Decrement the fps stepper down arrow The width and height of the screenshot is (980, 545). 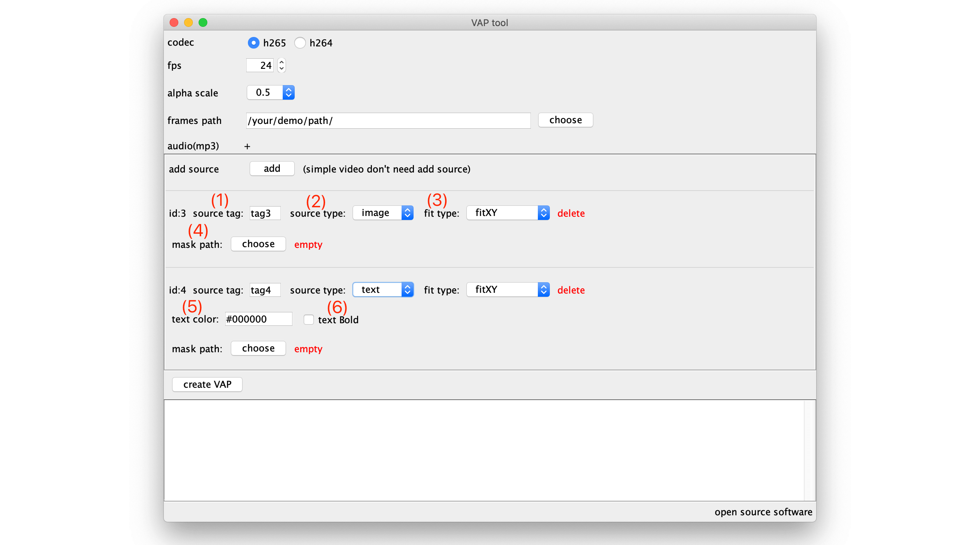click(x=282, y=69)
